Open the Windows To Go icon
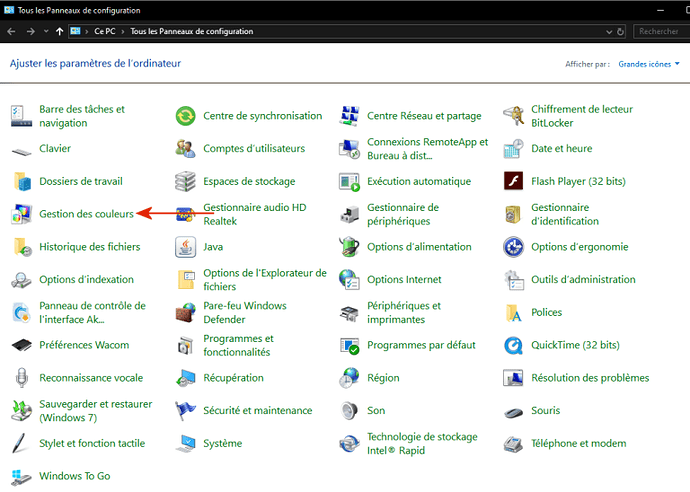 21,476
